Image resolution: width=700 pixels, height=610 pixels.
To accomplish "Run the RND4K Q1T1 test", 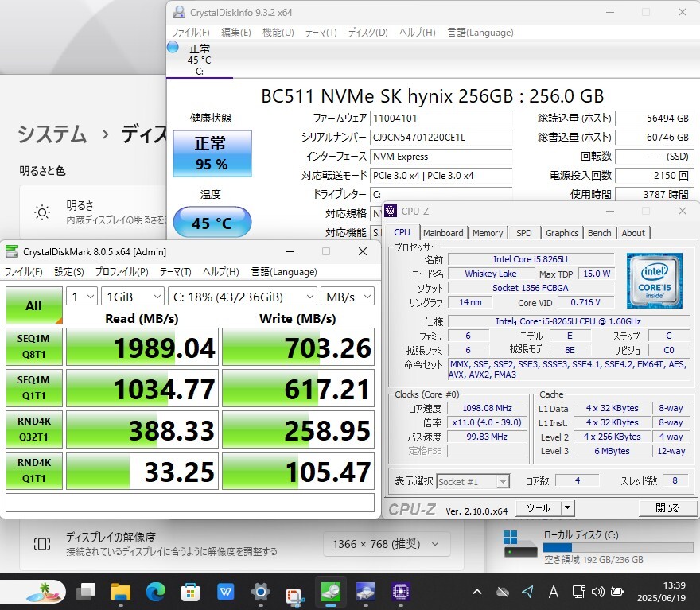I will tap(34, 471).
